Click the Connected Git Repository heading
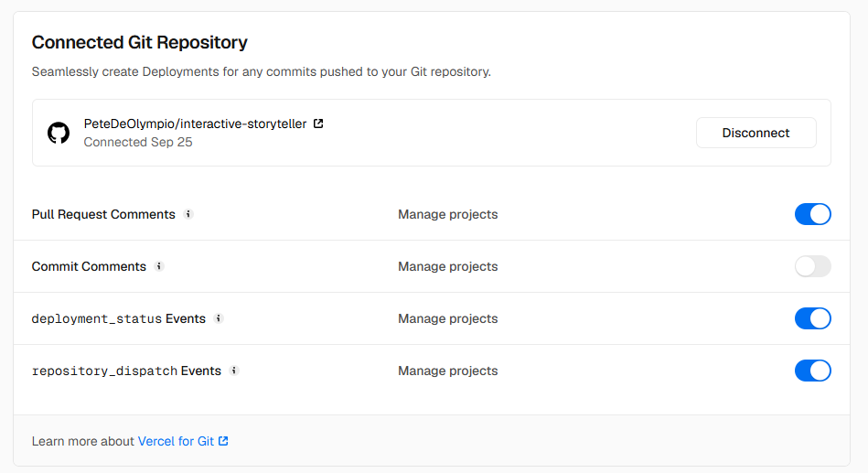 [140, 42]
